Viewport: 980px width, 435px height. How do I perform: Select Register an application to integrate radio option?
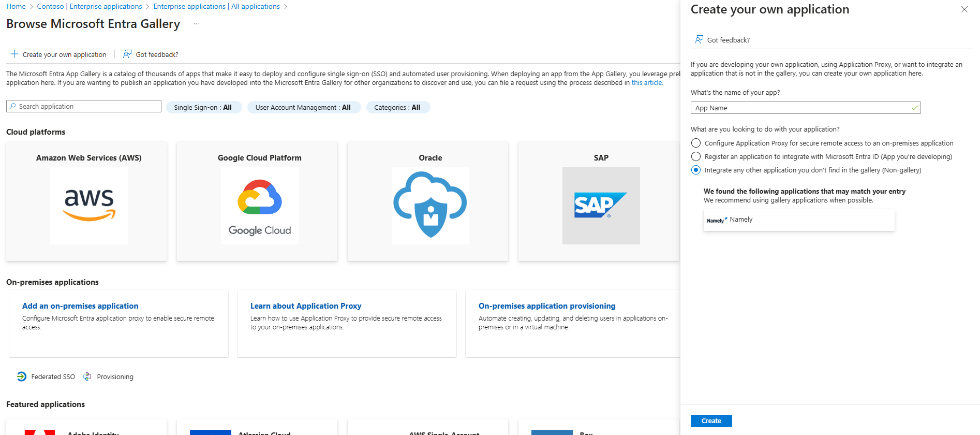tap(696, 156)
